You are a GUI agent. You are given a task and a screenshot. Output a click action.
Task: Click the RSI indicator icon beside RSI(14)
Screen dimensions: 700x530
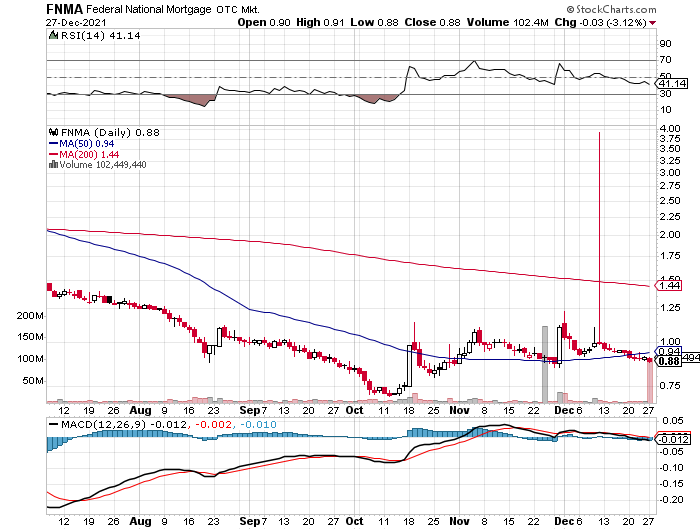tap(53, 35)
